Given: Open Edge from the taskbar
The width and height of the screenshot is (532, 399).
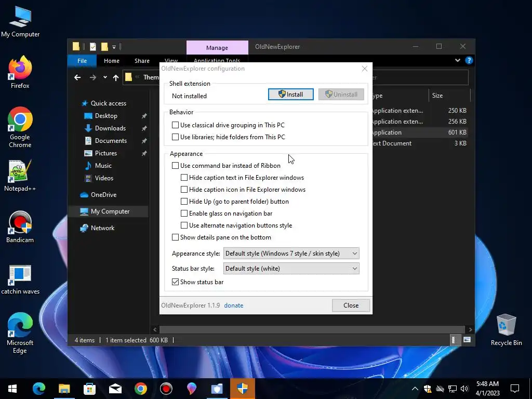Looking at the screenshot, I should 38,389.
